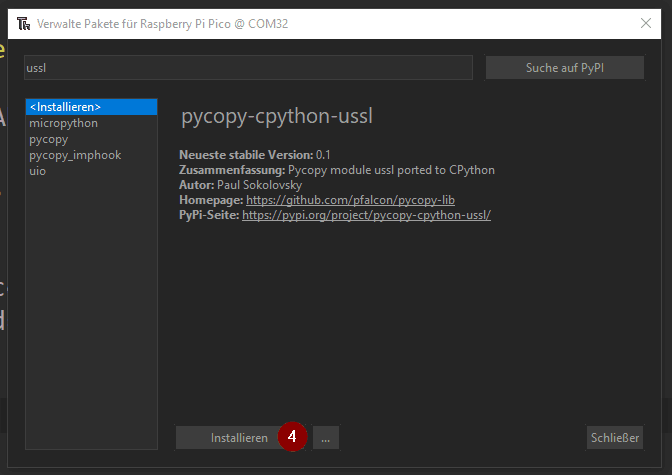Click the Installieren button at the bottom
Viewport: 672px width, 475px height.
coord(238,438)
